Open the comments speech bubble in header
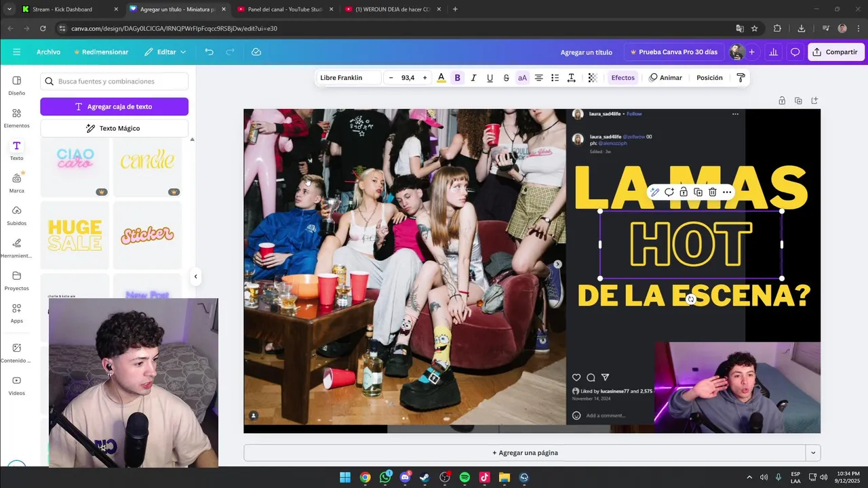Screen dimensions: 868x488 pos(795,52)
